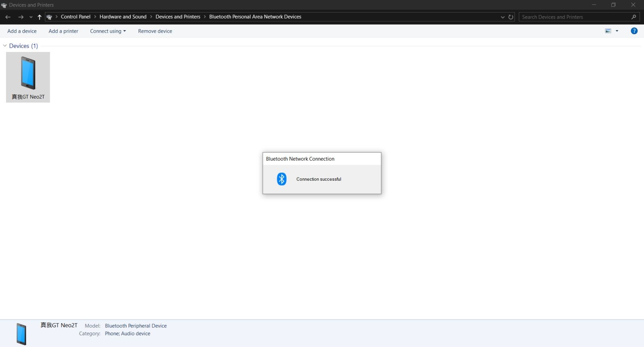Close the Devices and Printers window

click(633, 5)
